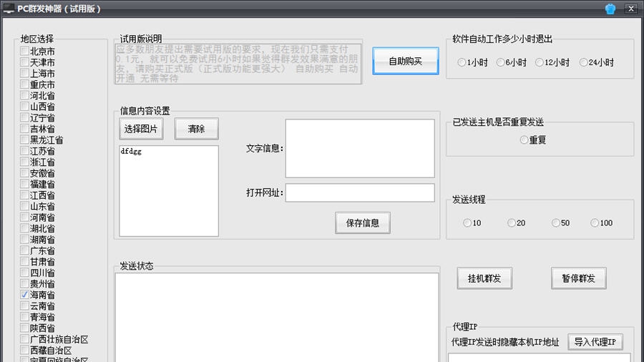Image resolution: width=644 pixels, height=362 pixels.
Task: Check the 云南省 checkbox
Action: pos(24,306)
